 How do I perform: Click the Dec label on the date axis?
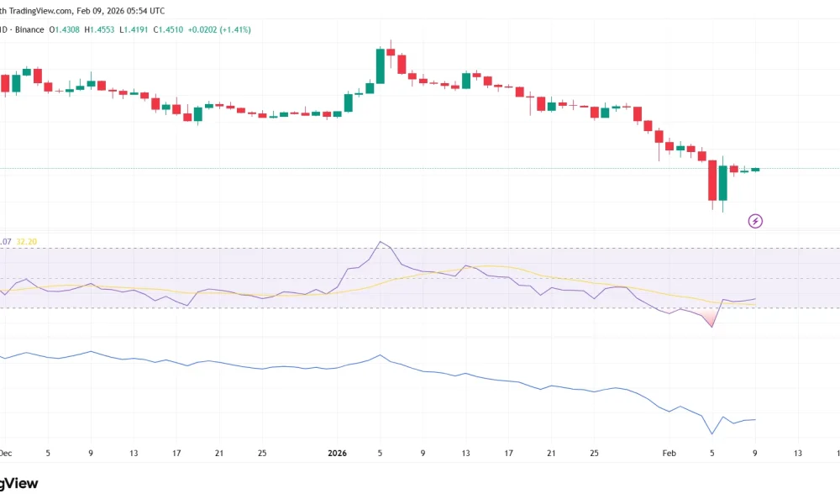coord(6,453)
